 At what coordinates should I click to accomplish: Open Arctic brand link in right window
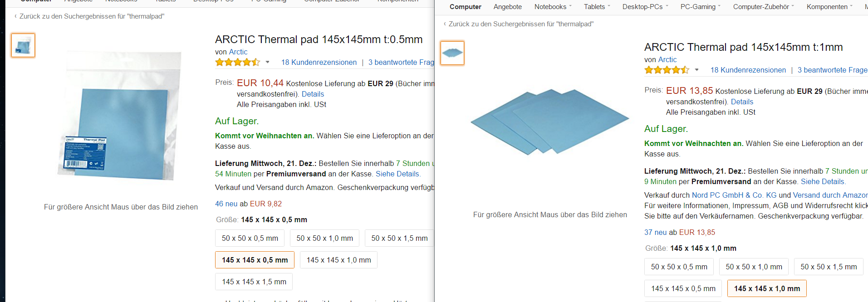667,59
